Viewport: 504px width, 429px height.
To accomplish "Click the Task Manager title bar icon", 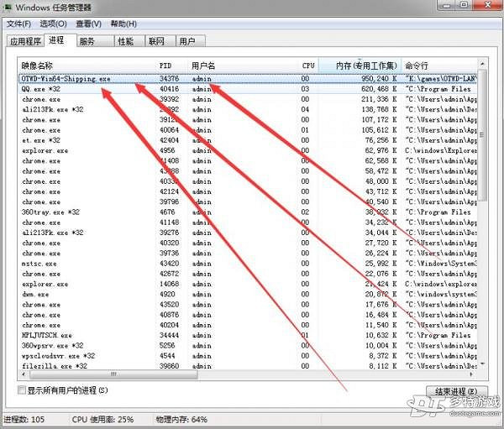I will 8,7.
